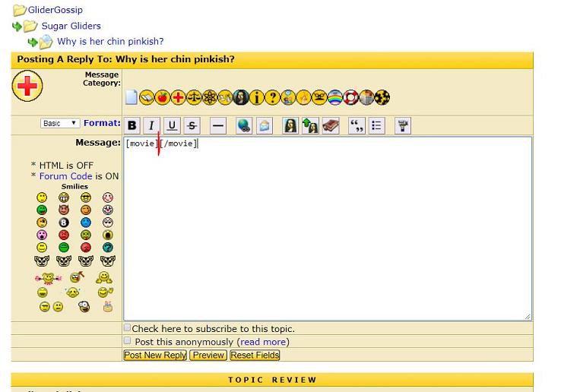This screenshot has height=392, width=561.
Task: Select the atom science category icon
Action: pos(209,97)
